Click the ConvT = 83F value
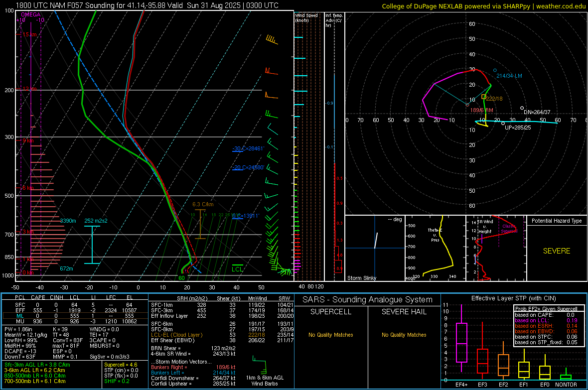Viewport: 588px width, 390px height. click(x=67, y=341)
